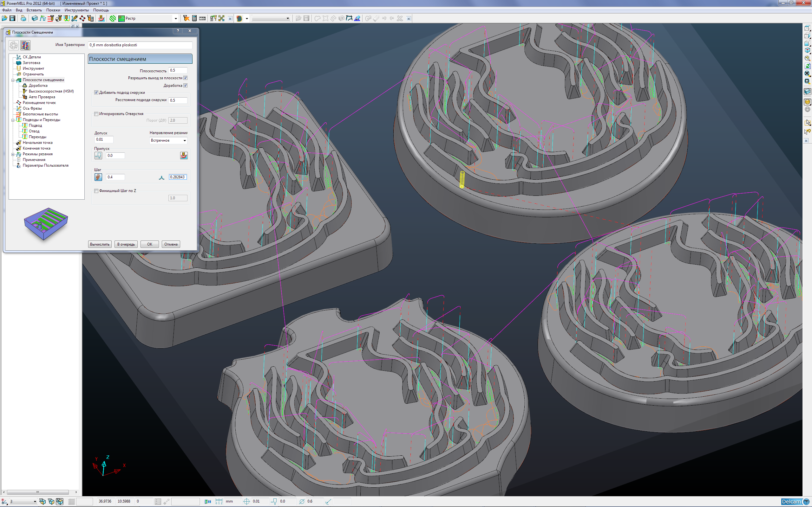Click the print icon in main toolbar
The width and height of the screenshot is (812, 507).
point(23,18)
